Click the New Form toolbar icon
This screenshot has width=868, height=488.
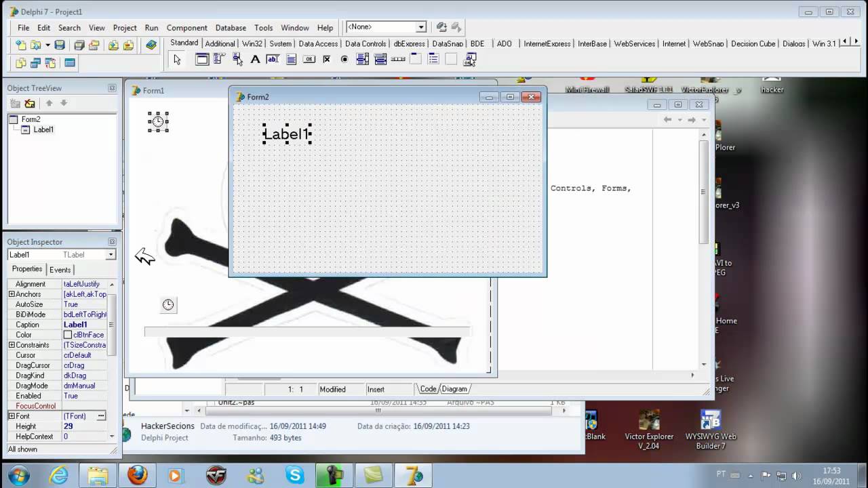[69, 63]
